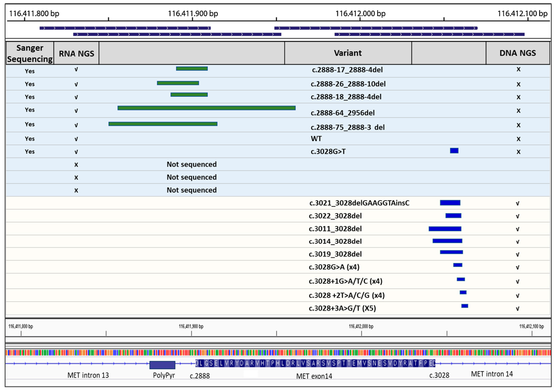Click the 116.411.900 bp ruler mark at top
Viewport: 555px width, 392px height.
tap(193, 14)
